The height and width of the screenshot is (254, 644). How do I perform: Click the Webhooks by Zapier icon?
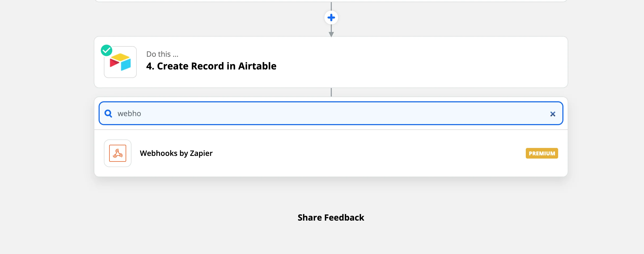point(118,153)
